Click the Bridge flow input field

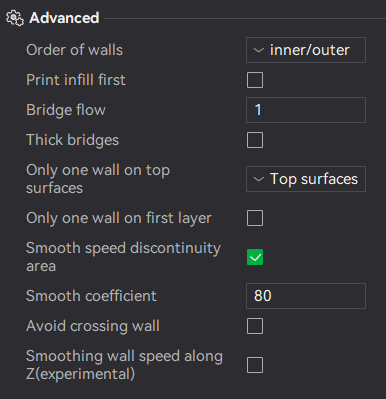pyautogui.click(x=306, y=110)
